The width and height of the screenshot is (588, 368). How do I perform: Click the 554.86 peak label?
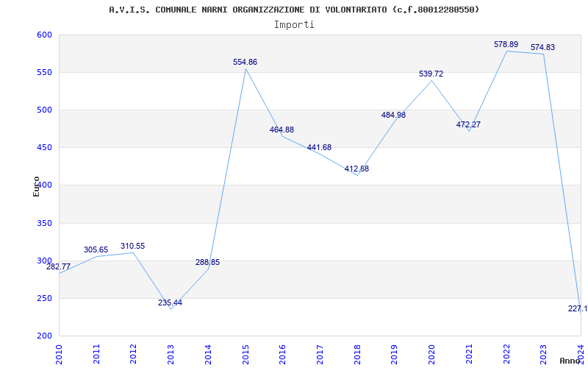point(245,62)
